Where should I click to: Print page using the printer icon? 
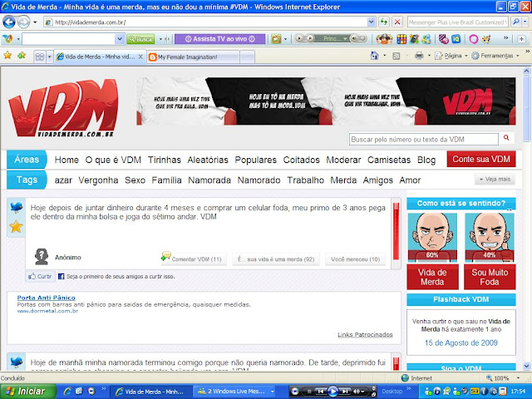[419, 56]
